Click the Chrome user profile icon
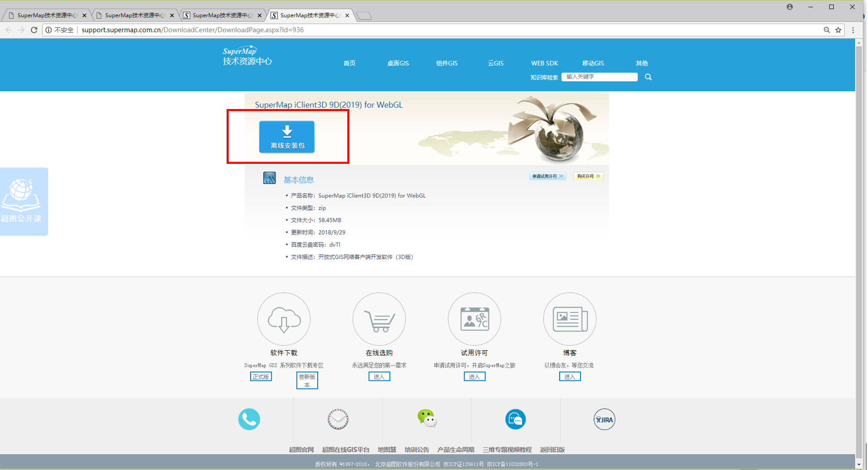The height and width of the screenshot is (470, 868). click(x=790, y=7)
